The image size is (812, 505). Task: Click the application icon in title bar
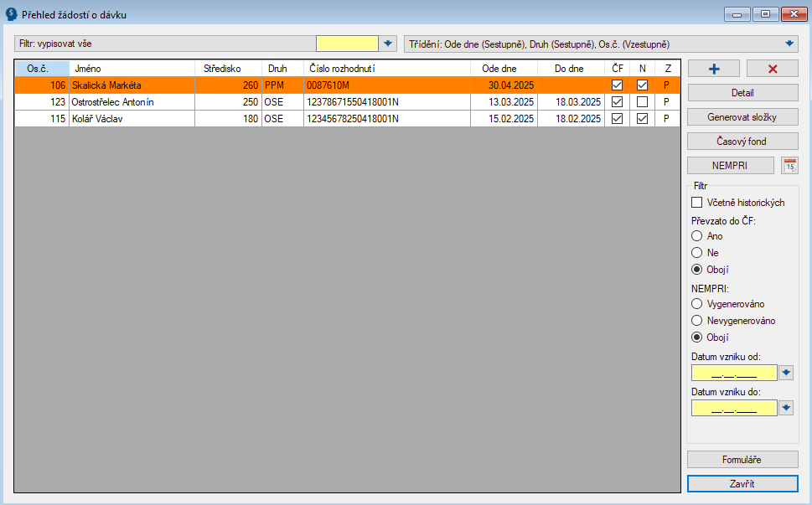click(12, 14)
